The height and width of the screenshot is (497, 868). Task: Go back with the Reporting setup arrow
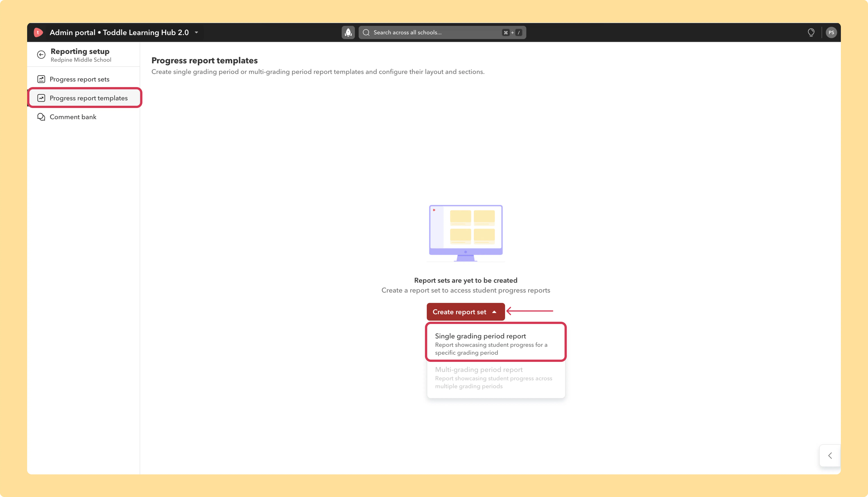pyautogui.click(x=41, y=55)
